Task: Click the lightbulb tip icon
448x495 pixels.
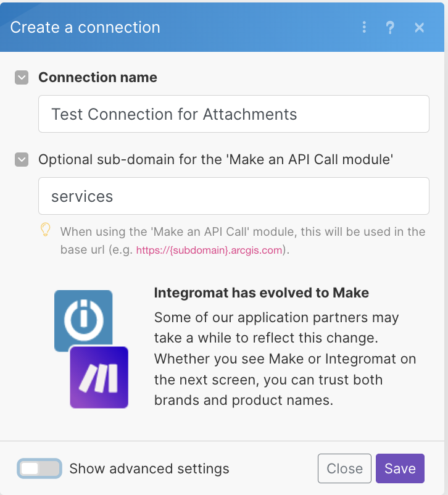Action: [x=45, y=230]
